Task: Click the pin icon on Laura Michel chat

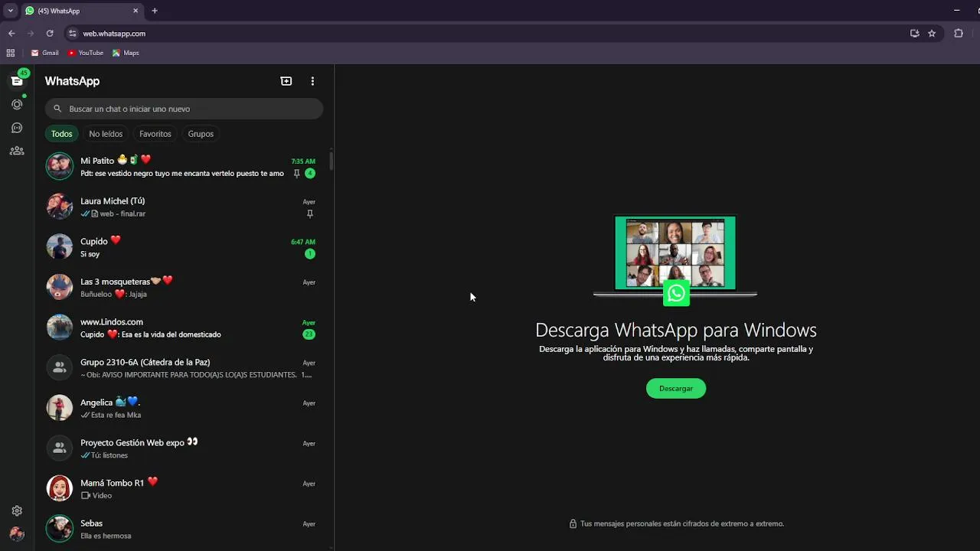Action: pyautogui.click(x=309, y=214)
